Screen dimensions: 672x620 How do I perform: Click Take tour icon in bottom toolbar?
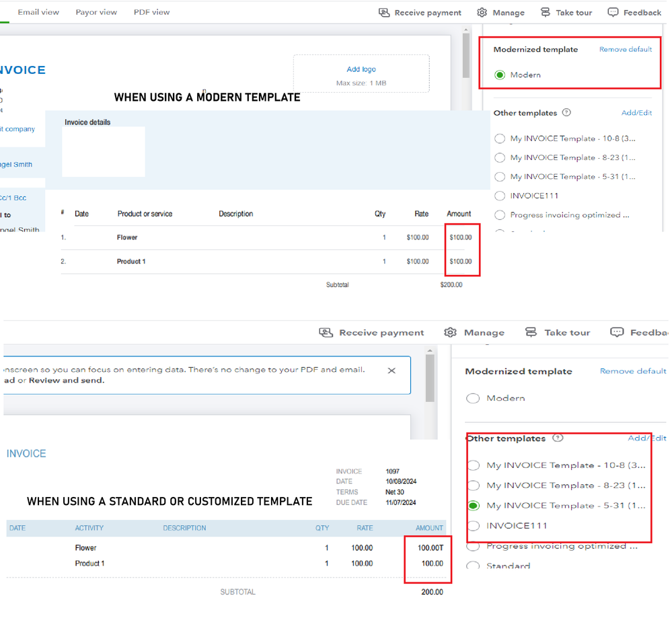pyautogui.click(x=531, y=332)
